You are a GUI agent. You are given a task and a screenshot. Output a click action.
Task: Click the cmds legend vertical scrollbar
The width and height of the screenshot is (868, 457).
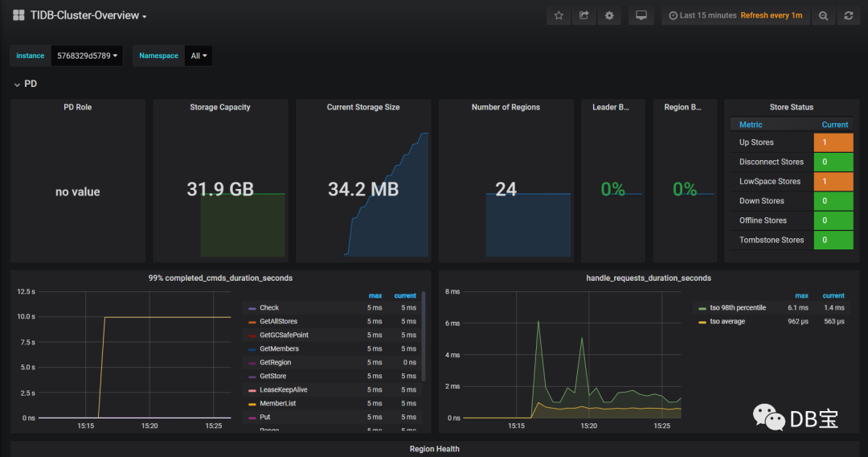[424, 336]
